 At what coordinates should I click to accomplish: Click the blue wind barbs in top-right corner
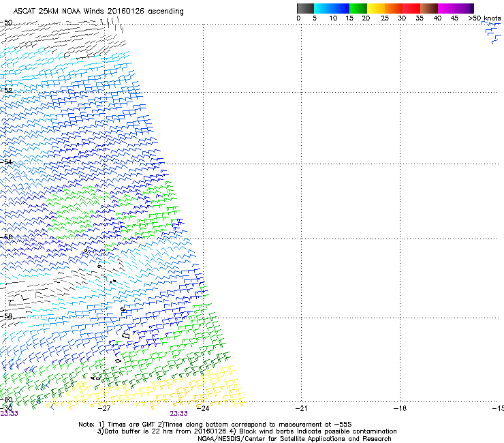coord(492,33)
